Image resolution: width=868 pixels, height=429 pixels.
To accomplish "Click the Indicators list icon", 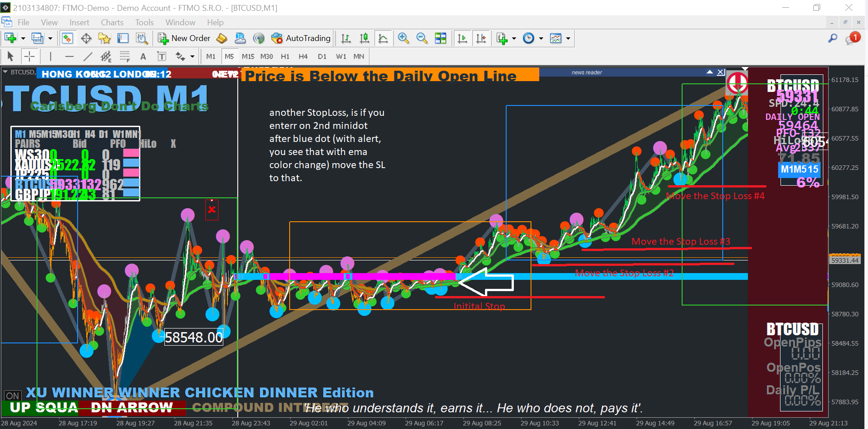I will point(502,38).
